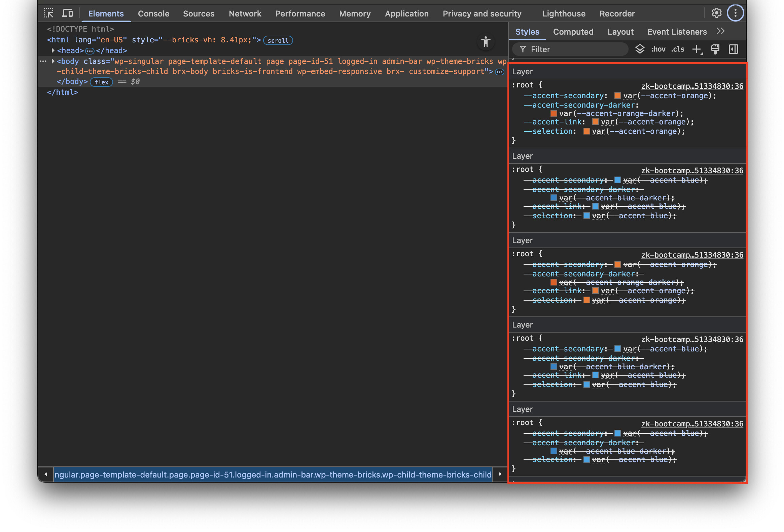Click active --accent-link property name

(x=553, y=122)
